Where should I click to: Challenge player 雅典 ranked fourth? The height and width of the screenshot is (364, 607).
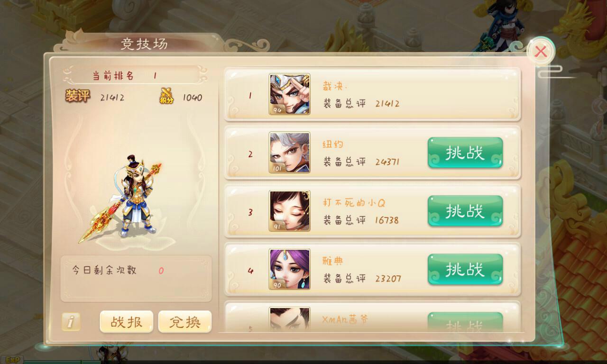point(465,269)
